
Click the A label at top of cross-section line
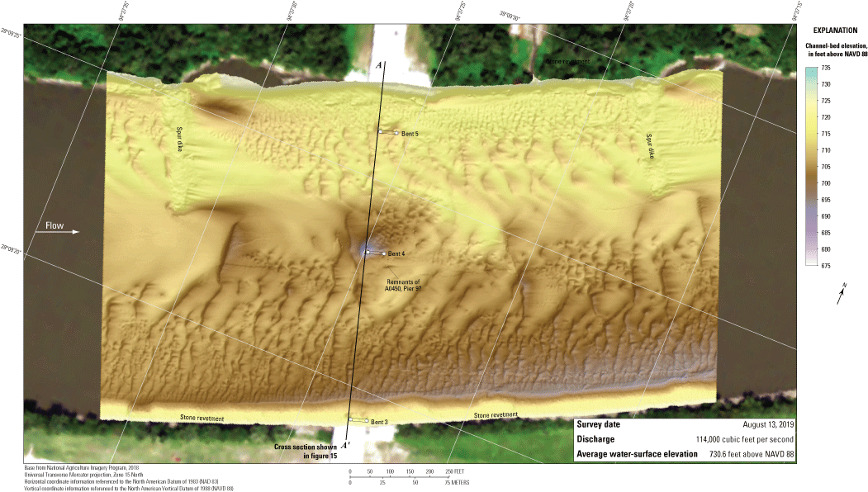pyautogui.click(x=378, y=65)
